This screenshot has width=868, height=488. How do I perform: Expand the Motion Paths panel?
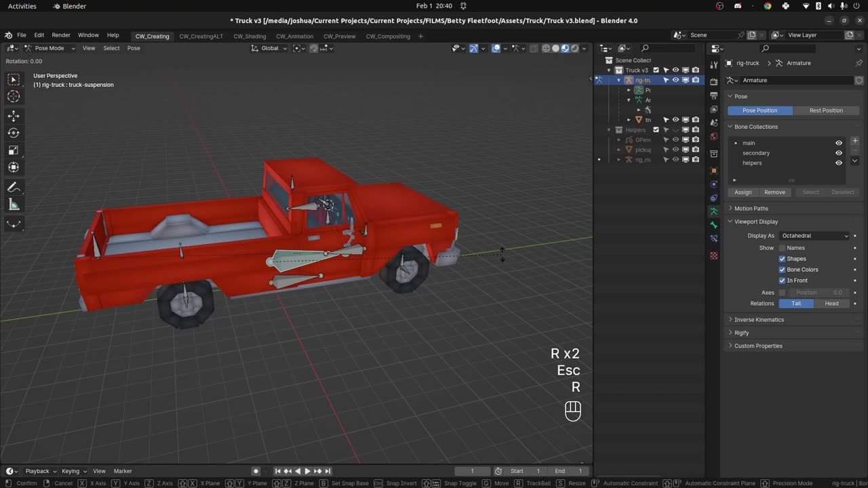click(751, 209)
